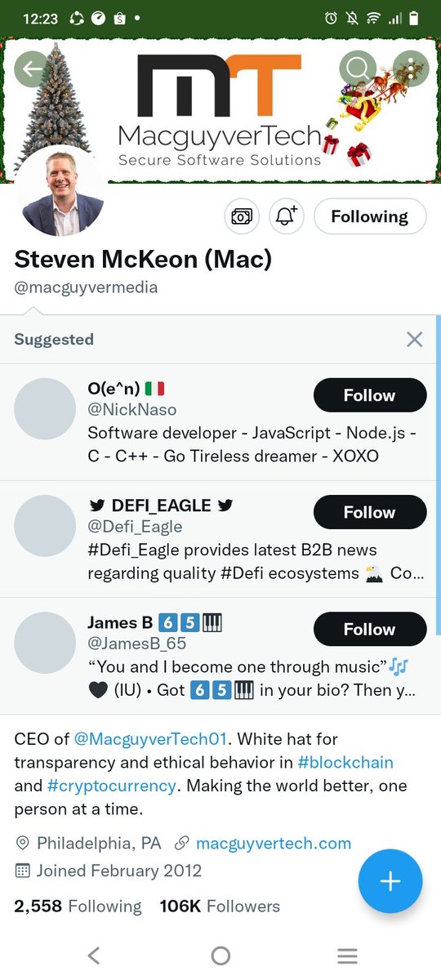Open Steven McKeon's profile photo
Screen dimensions: 441x980
pyautogui.click(x=60, y=191)
